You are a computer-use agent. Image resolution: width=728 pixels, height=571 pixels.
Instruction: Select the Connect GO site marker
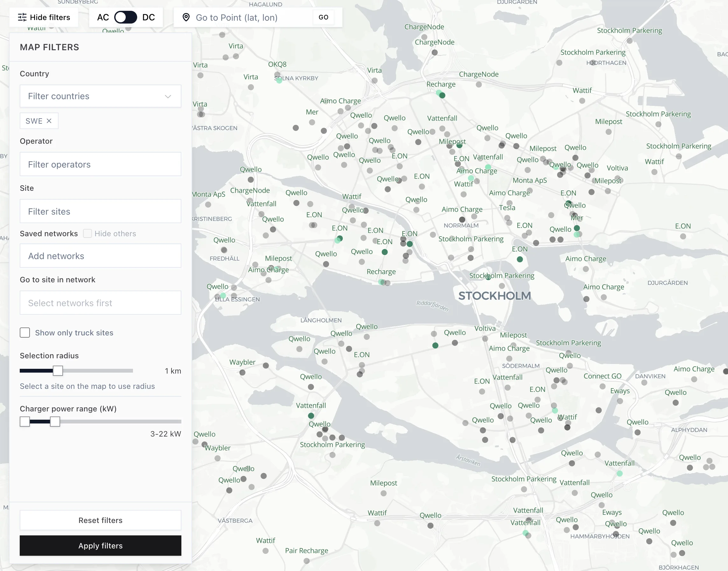(x=603, y=386)
